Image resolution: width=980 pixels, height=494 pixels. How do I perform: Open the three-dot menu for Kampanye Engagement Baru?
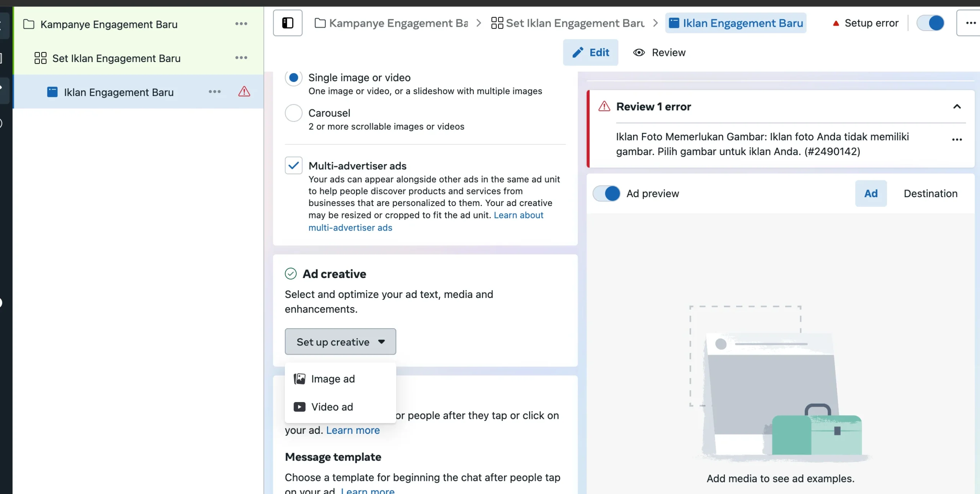(x=241, y=24)
